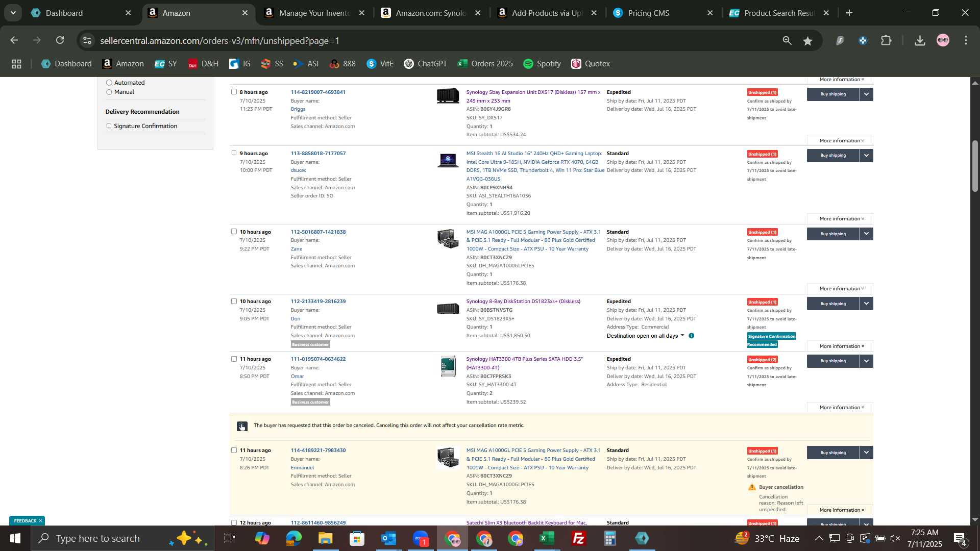
Task: Click the bookmark star icon
Action: [x=807, y=40]
